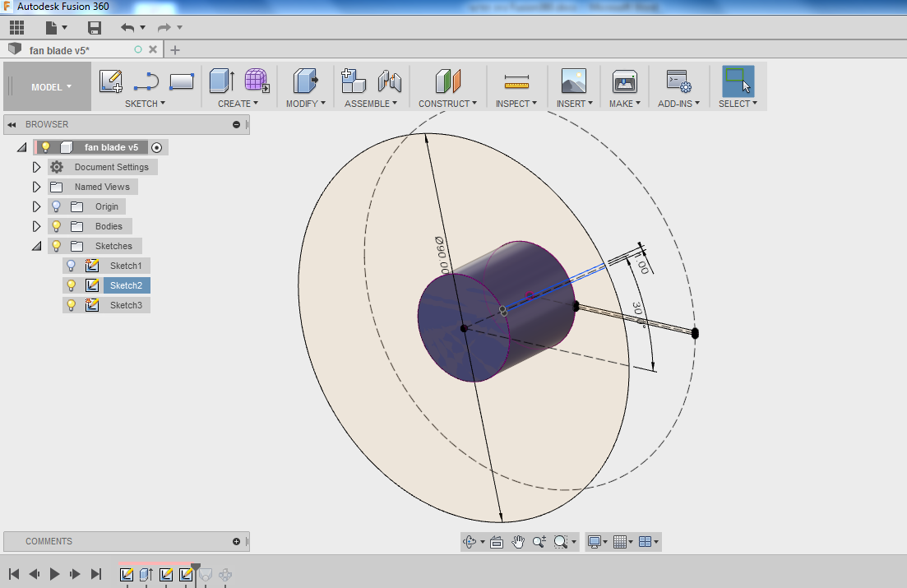The width and height of the screenshot is (907, 588).
Task: Open the SKETCH menu
Action: [x=145, y=104]
